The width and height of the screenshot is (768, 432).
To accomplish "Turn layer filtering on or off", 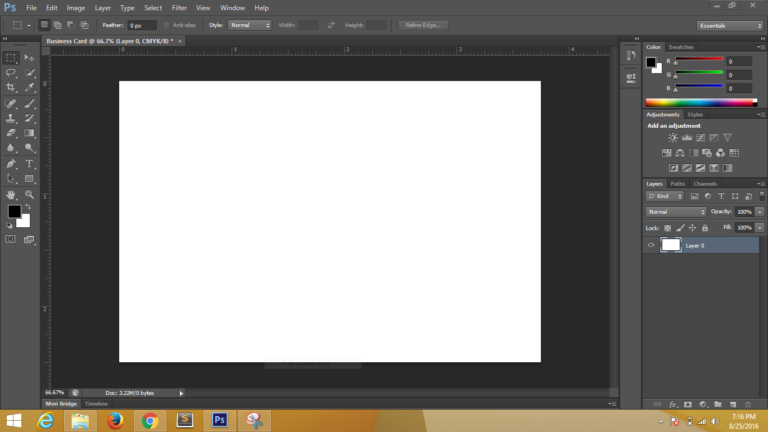I will click(762, 195).
